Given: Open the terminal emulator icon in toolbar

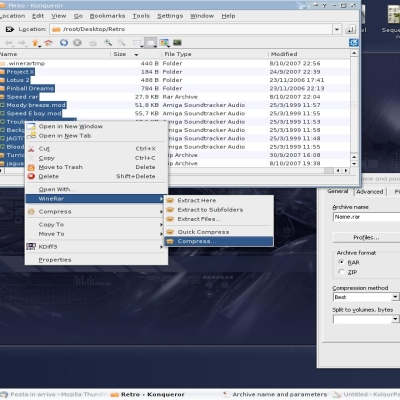Looking at the screenshot, I should coord(177,42).
